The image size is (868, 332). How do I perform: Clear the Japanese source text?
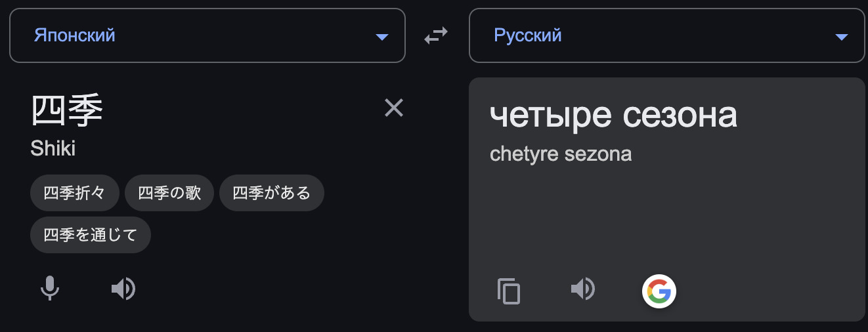(394, 108)
